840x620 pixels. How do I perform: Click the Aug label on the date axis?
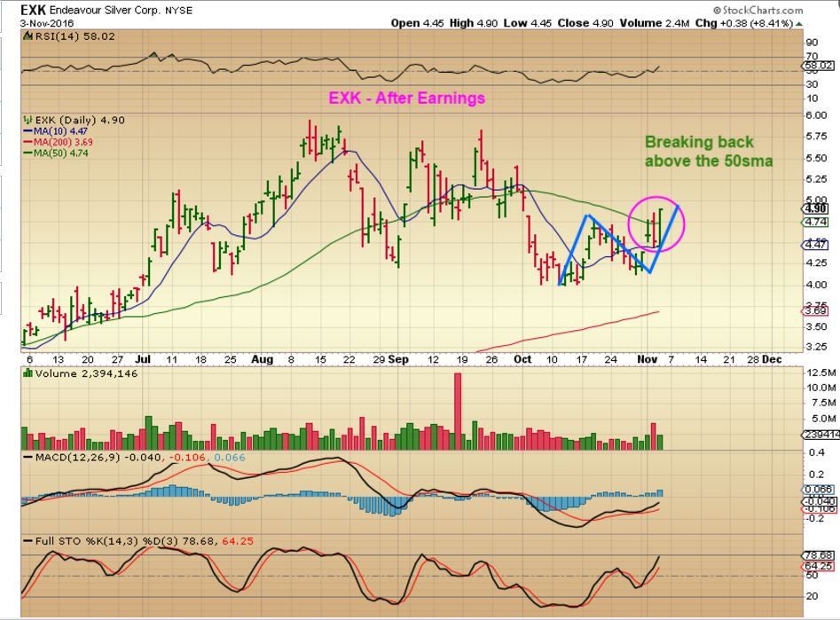[262, 359]
